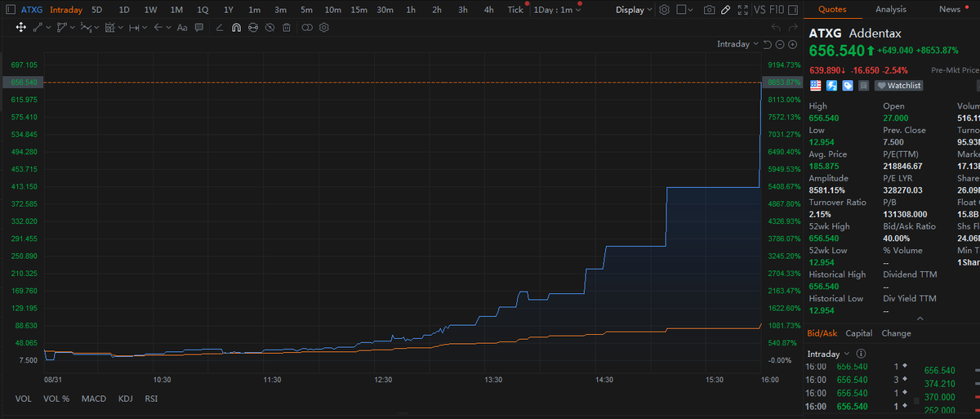Toggle the left sidebar panel icon

click(11, 10)
